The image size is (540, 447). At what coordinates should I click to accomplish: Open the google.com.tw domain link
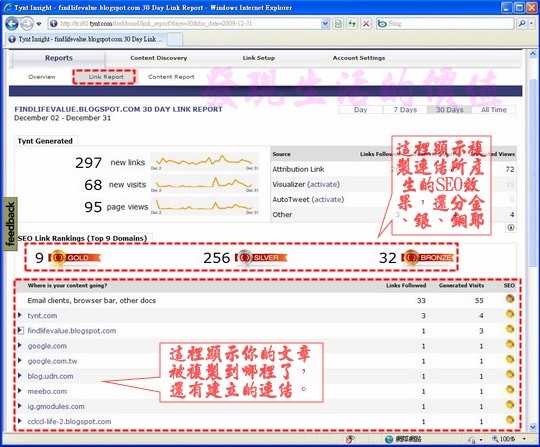(52, 361)
